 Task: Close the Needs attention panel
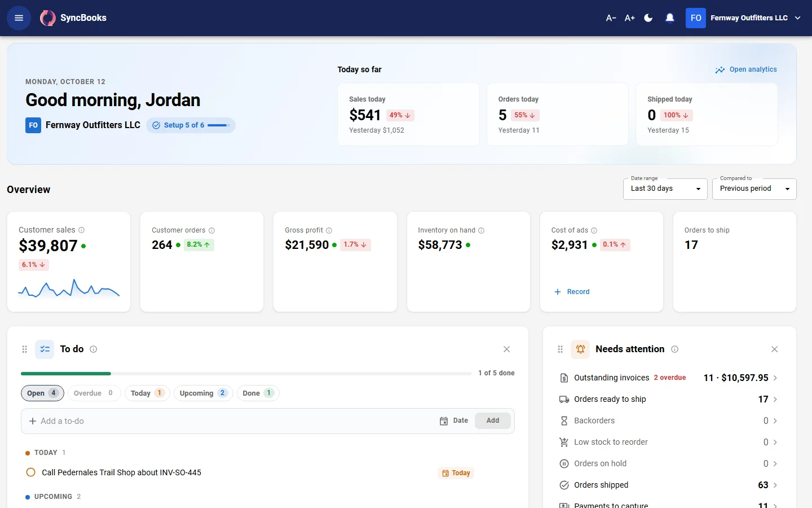click(774, 349)
